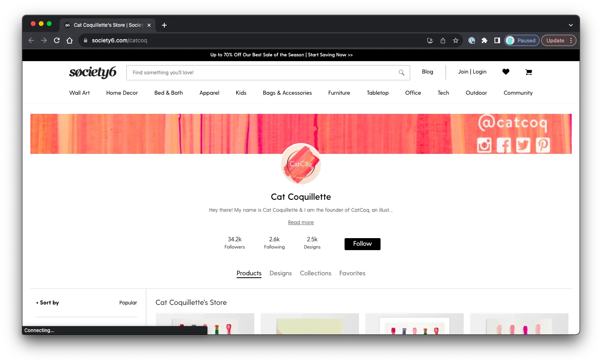Open the Bags & Accessories menu

point(287,93)
